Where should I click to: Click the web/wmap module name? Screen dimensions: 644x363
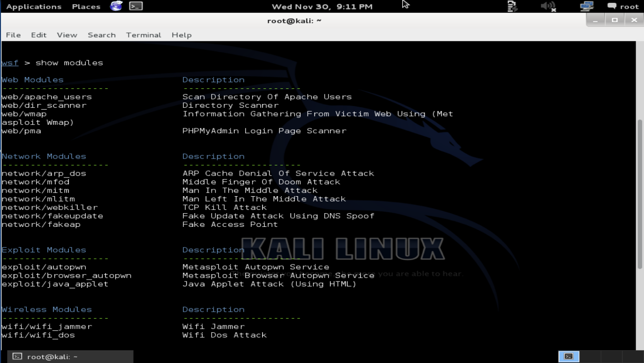click(x=24, y=114)
